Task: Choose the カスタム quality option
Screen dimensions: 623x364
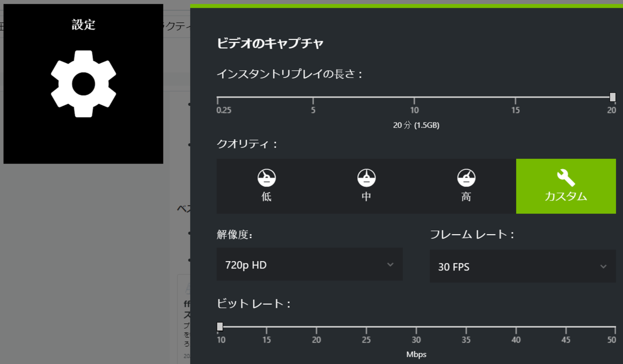Action: tap(565, 186)
